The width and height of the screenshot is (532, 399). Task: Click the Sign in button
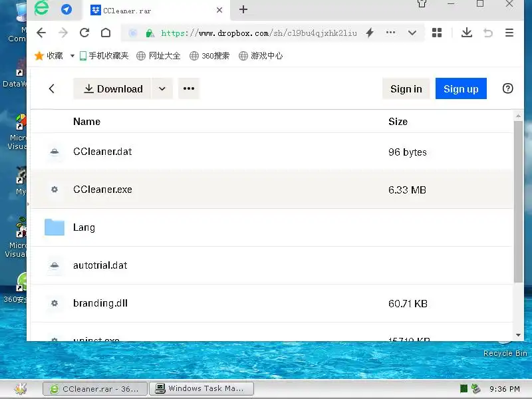(406, 88)
